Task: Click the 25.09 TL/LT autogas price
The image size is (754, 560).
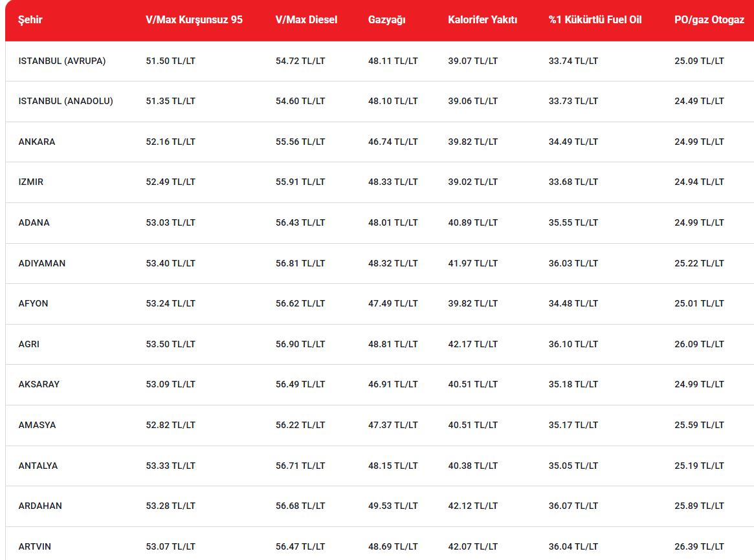Action: 699,61
